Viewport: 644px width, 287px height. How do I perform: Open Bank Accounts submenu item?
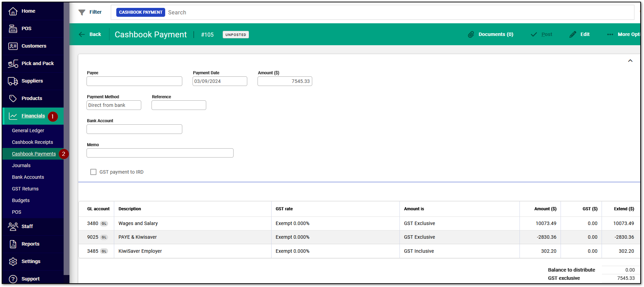pos(28,177)
